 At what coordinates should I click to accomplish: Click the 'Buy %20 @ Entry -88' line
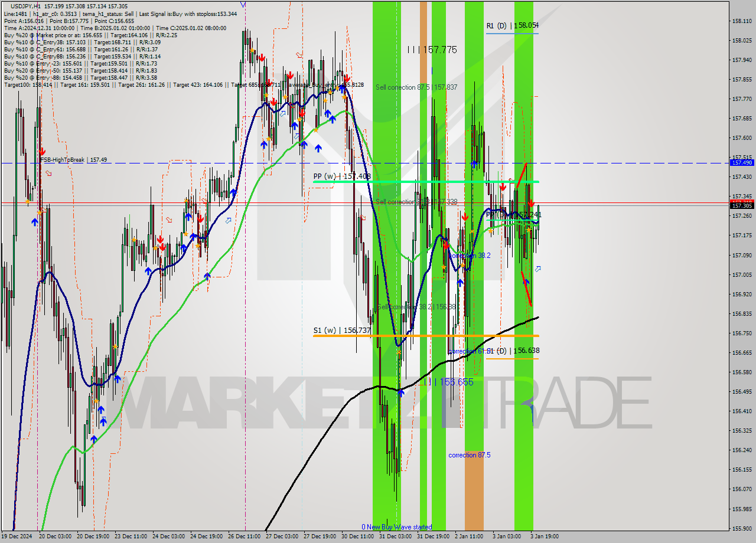[80, 77]
